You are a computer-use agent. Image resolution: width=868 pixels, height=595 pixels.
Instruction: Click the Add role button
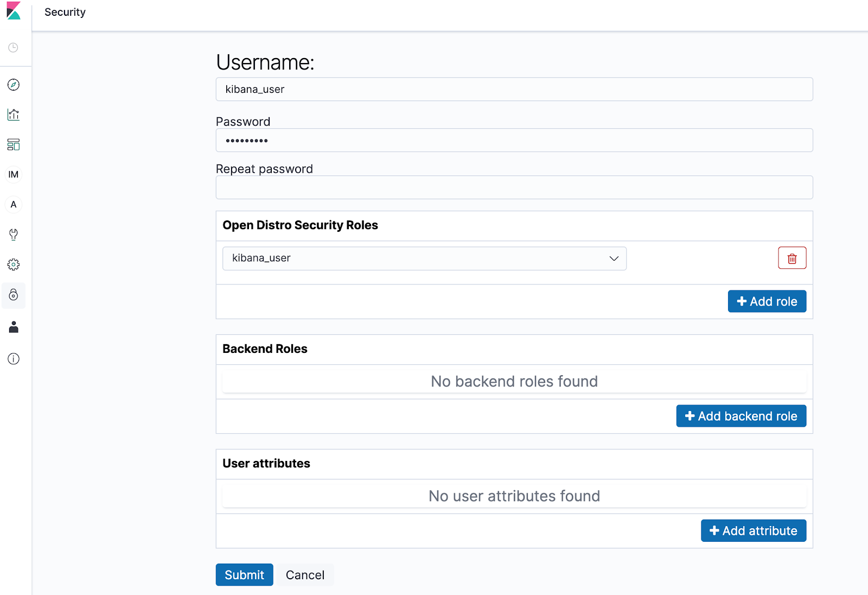pos(767,301)
